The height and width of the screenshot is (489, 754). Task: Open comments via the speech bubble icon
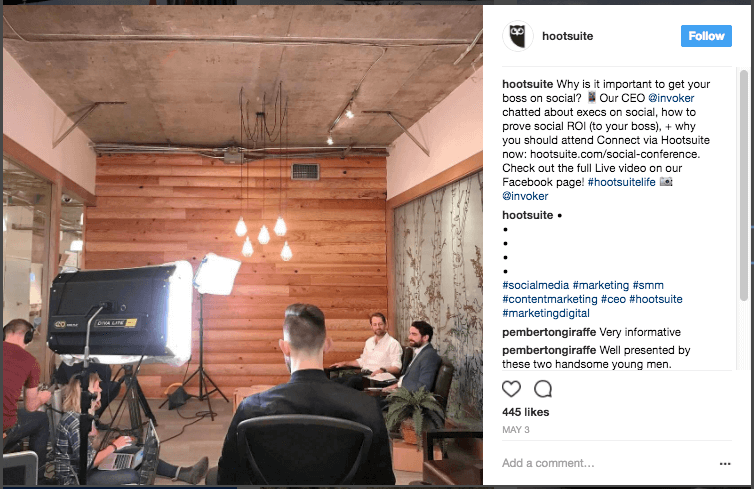[x=543, y=389]
